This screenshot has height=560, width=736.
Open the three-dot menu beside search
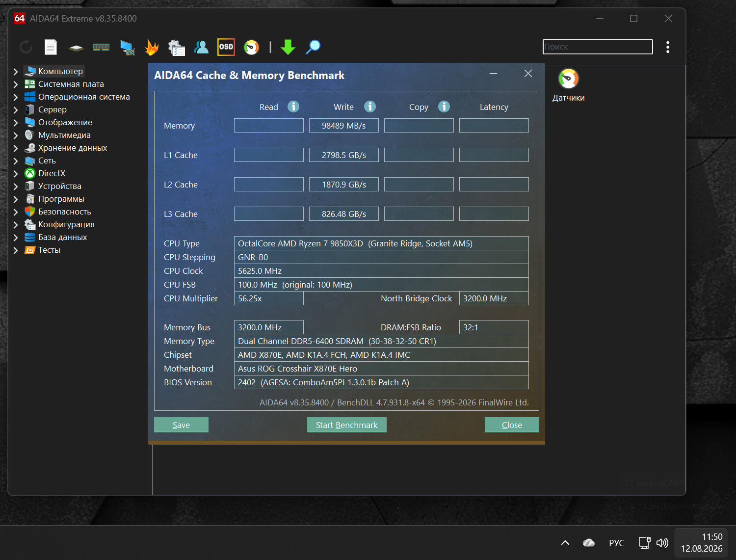(x=668, y=47)
